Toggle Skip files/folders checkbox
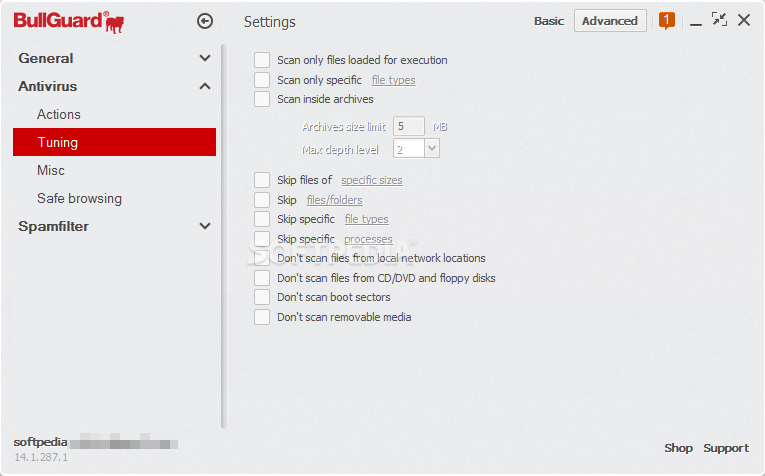This screenshot has height=476, width=765. [x=262, y=200]
